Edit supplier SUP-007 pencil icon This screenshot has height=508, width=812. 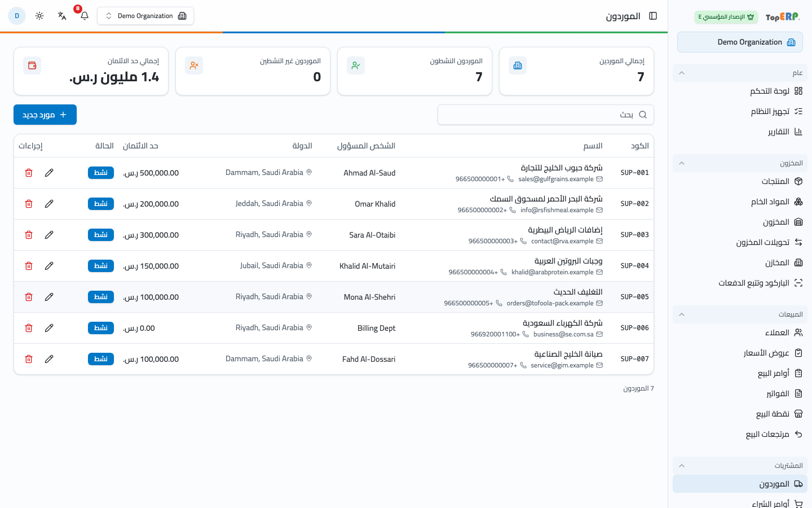tap(49, 359)
